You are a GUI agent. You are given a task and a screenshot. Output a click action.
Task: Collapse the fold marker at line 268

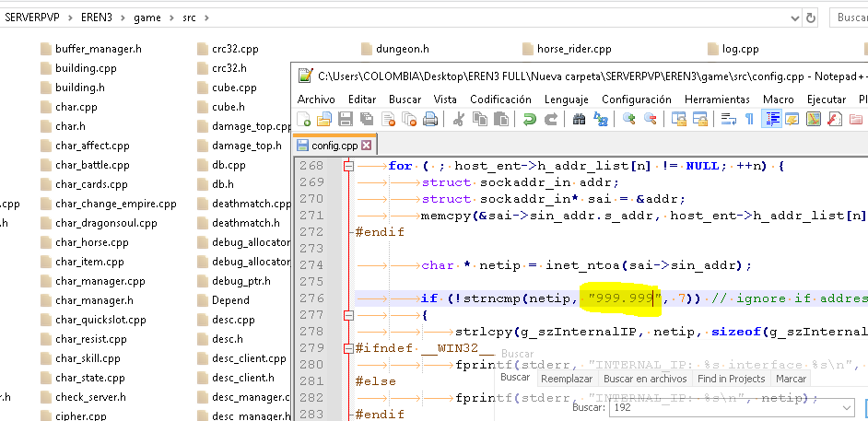348,166
